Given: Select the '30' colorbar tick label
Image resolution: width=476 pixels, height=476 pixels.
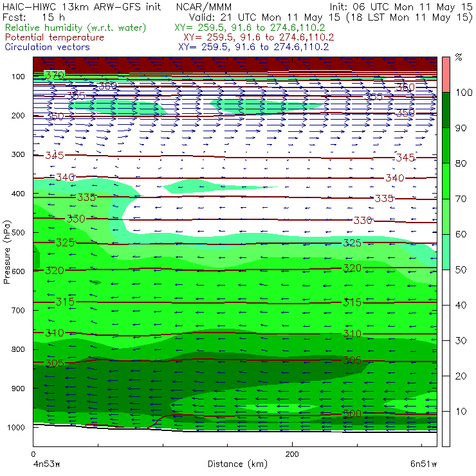Looking at the screenshot, I should (461, 341).
